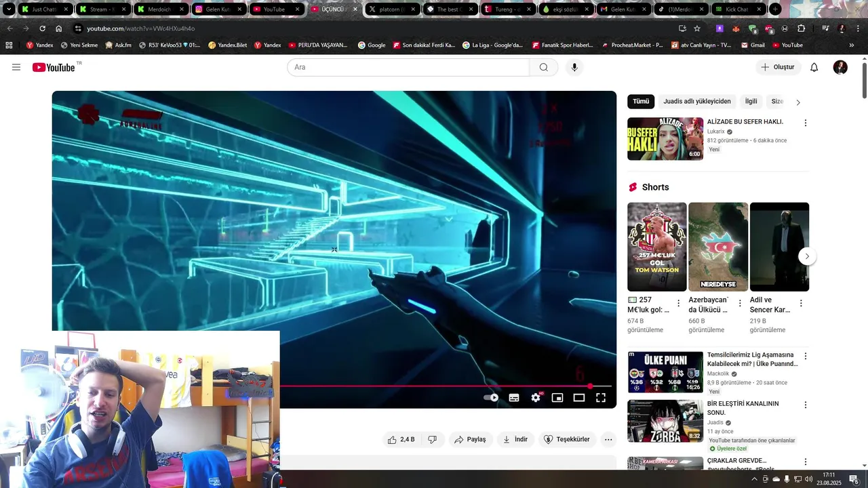Click the Paylaş share button

[x=470, y=439]
